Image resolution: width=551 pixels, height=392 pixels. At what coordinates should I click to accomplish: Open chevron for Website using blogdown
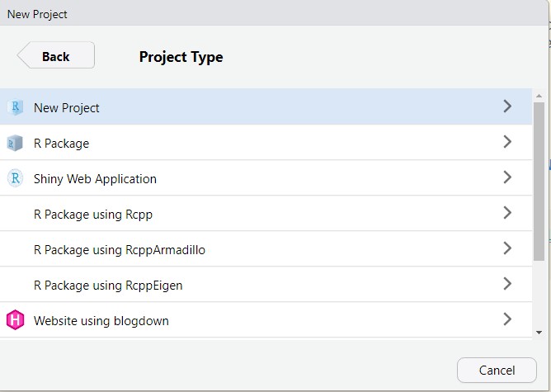click(x=507, y=319)
